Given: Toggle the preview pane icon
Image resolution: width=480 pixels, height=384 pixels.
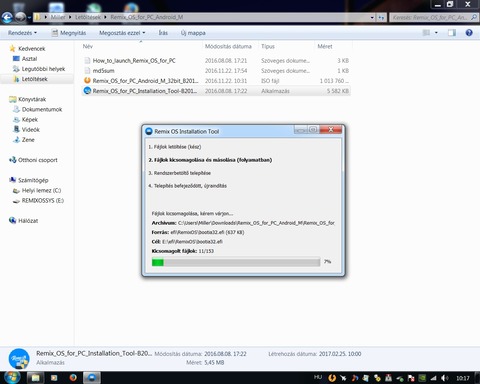Looking at the screenshot, I should point(452,33).
